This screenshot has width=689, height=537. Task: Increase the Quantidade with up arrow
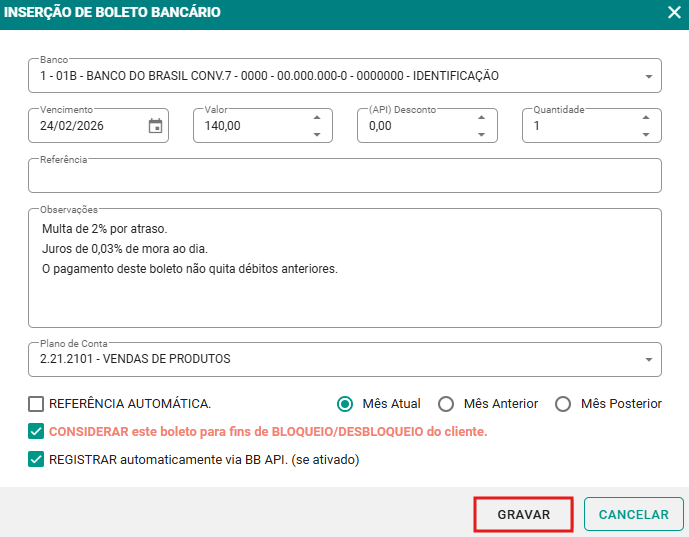coord(645,118)
